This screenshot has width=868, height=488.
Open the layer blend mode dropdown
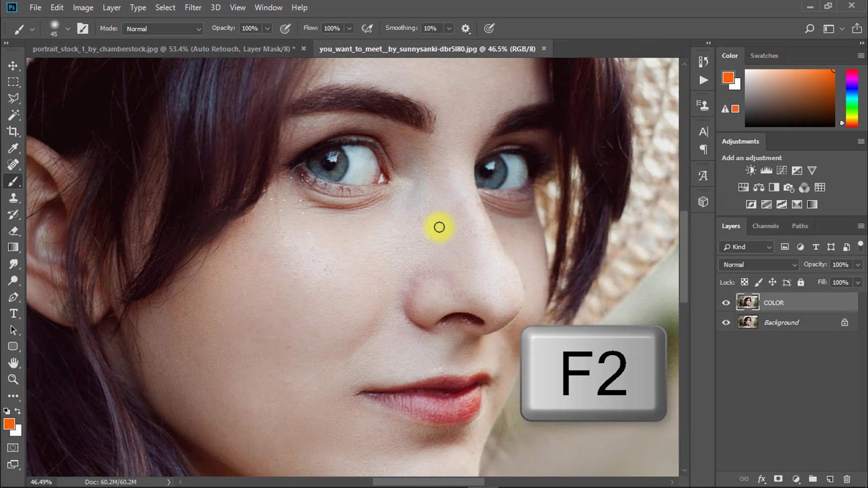pos(758,265)
